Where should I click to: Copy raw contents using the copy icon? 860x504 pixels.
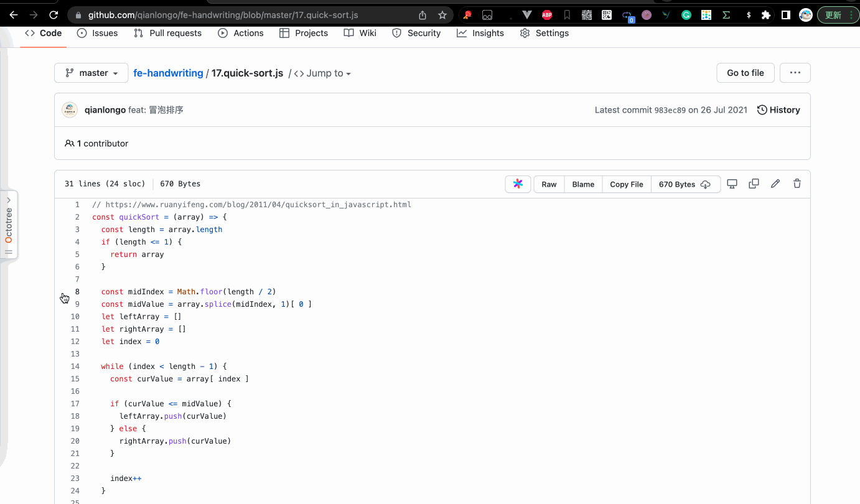[x=754, y=184]
